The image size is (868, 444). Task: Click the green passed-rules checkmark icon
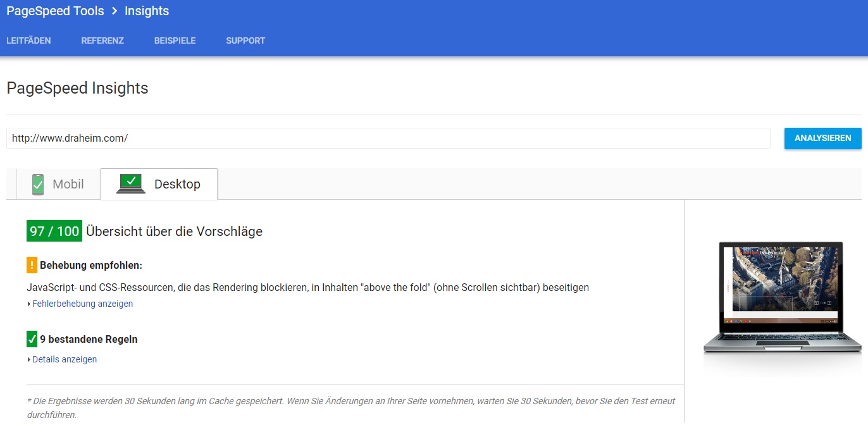pos(32,339)
